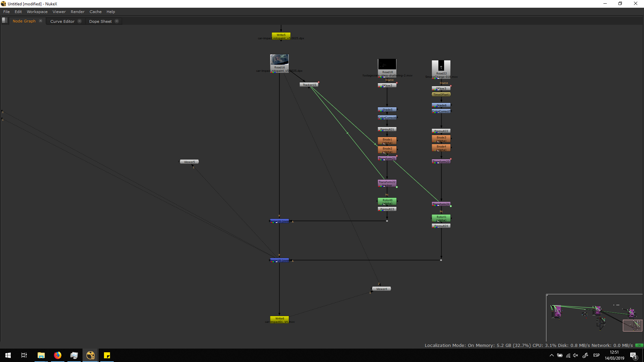This screenshot has width=644, height=362.
Task: Switch to the Dope Sheet tab
Action: pos(100,21)
